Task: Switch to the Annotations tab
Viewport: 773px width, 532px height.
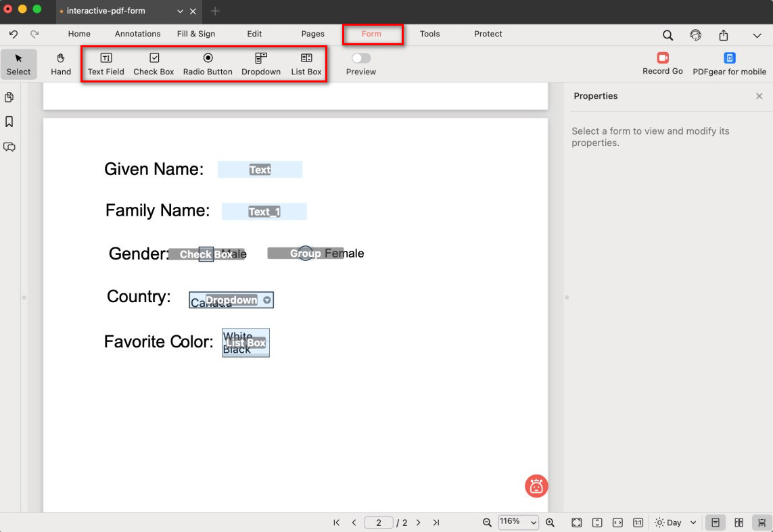Action: click(x=137, y=34)
